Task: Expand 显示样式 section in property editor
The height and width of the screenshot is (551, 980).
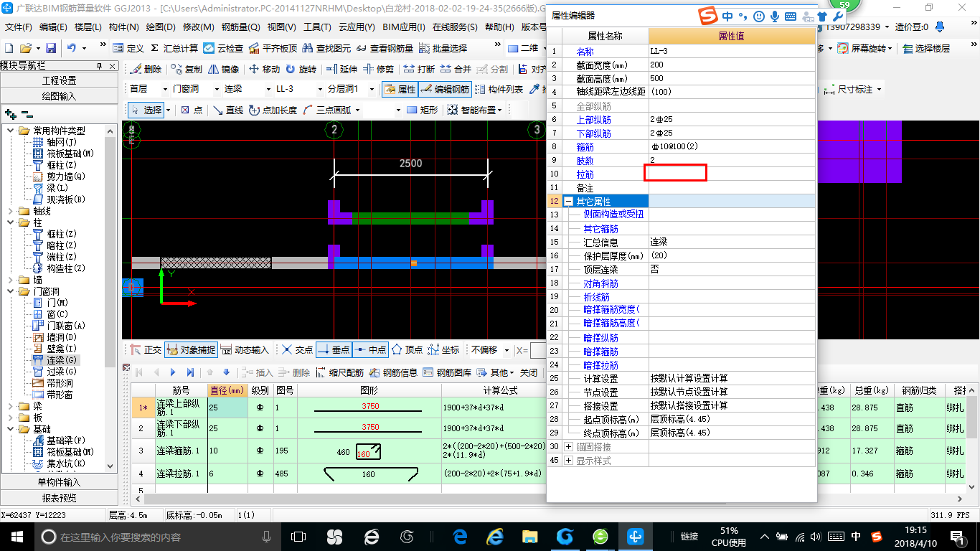Action: [568, 461]
